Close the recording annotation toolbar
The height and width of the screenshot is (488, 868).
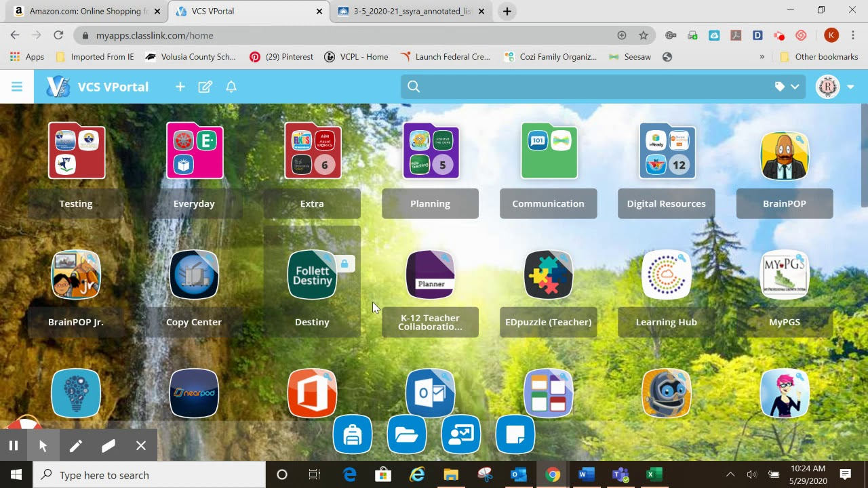click(140, 445)
